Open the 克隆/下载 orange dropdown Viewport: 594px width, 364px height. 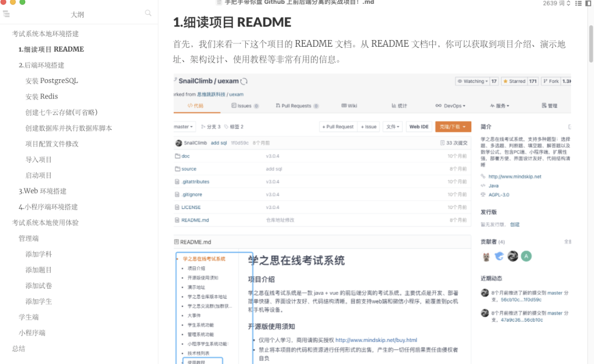tap(453, 127)
